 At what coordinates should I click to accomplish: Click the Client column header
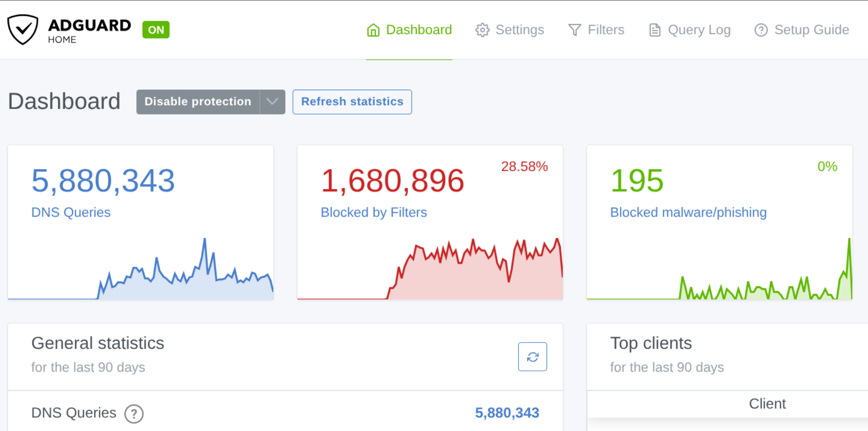click(x=767, y=404)
